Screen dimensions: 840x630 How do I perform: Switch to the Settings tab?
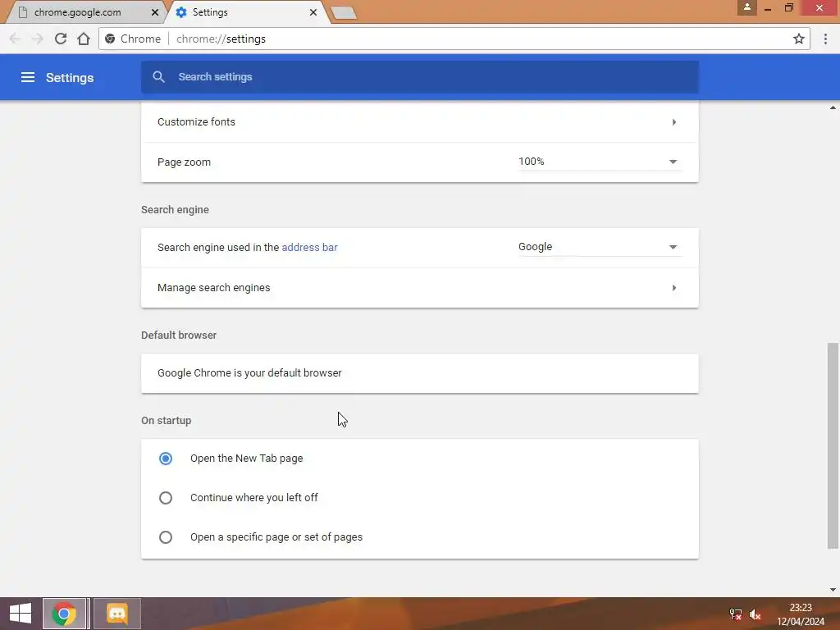[x=246, y=12]
